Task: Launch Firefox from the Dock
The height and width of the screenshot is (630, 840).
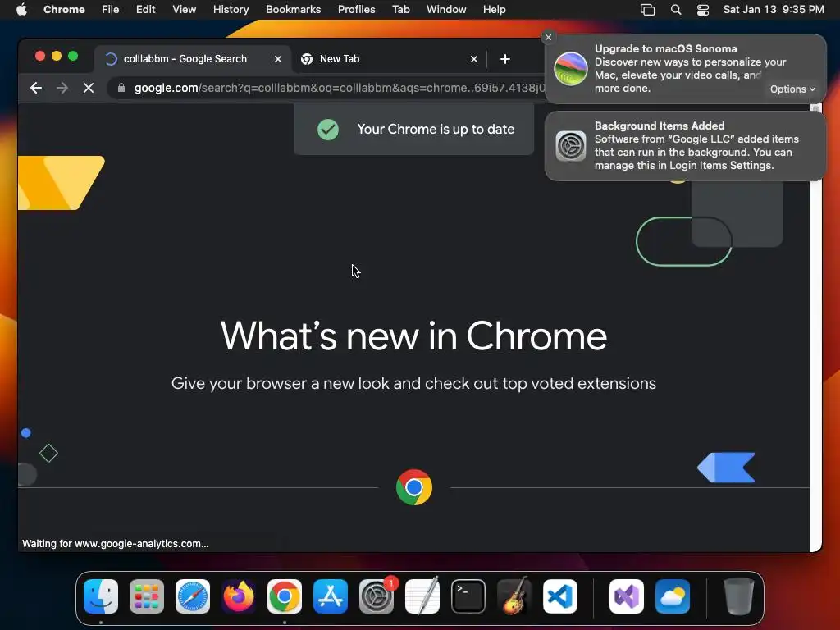Action: pos(239,596)
